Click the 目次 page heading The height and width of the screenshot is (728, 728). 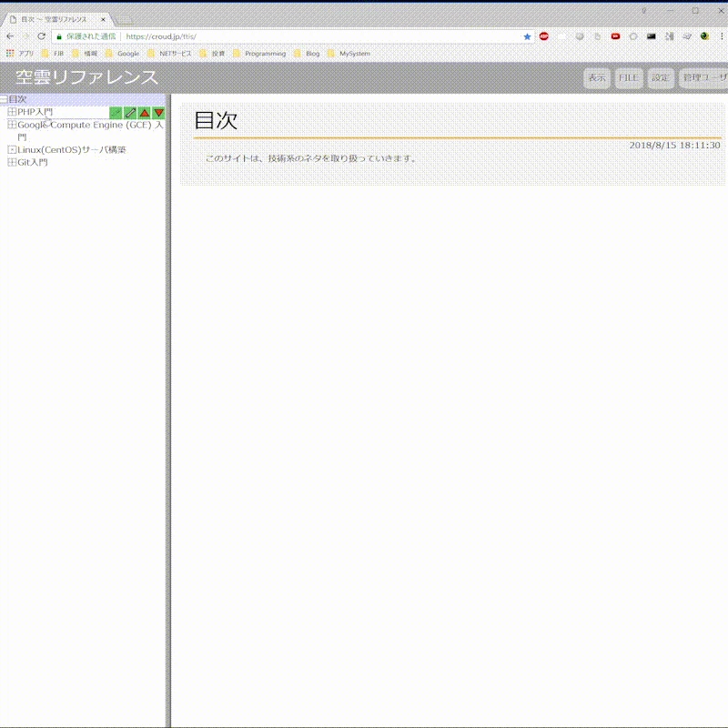(x=216, y=120)
